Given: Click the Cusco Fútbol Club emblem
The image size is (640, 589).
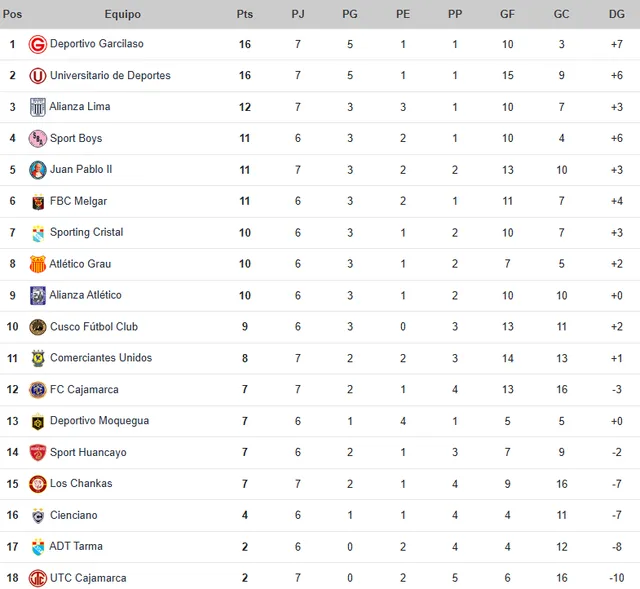Looking at the screenshot, I should click(x=38, y=327).
